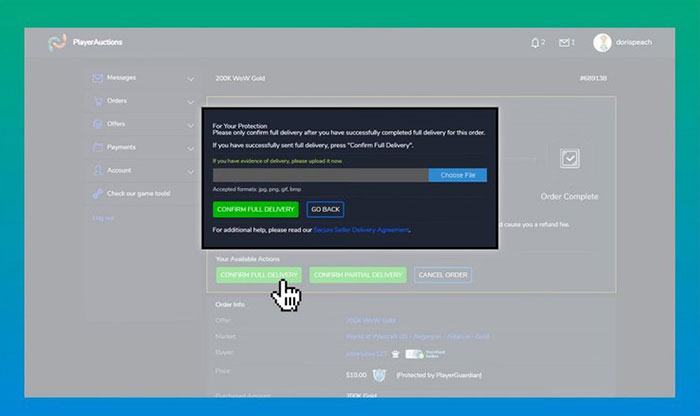Open Check our game tools menu item
Image resolution: width=700 pixels, height=416 pixels.
tap(138, 193)
